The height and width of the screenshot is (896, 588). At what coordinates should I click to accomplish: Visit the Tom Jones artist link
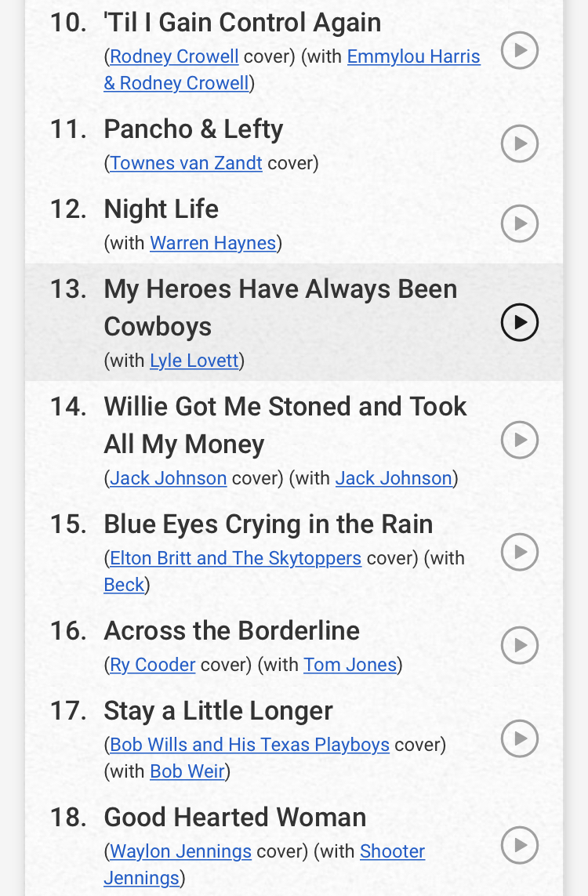(x=350, y=665)
